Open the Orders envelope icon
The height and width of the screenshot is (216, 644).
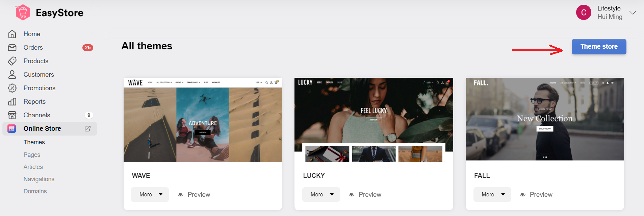tap(12, 48)
